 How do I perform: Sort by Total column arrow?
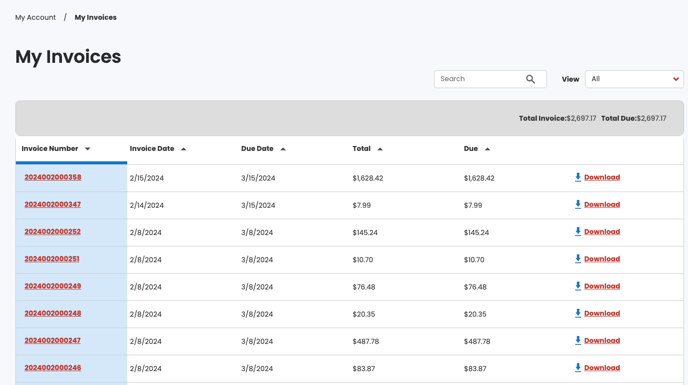[x=380, y=149]
